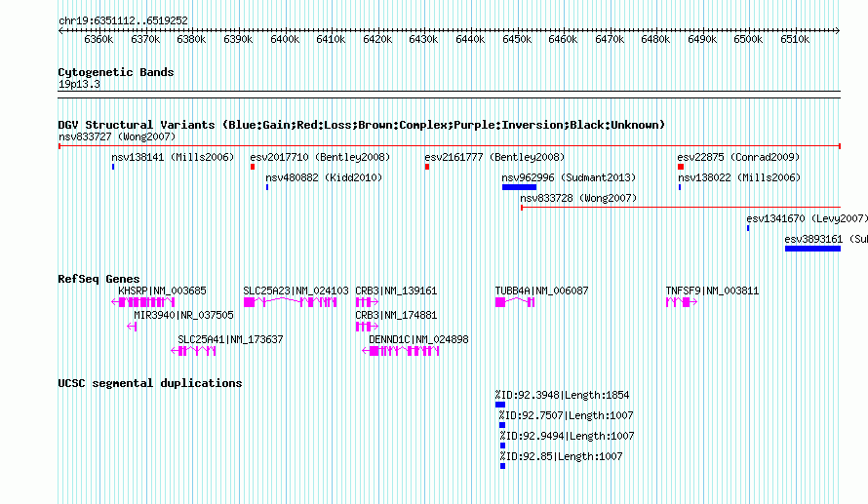Click the nsv962996 blue gain bar
868x504 pixels.
tap(519, 187)
